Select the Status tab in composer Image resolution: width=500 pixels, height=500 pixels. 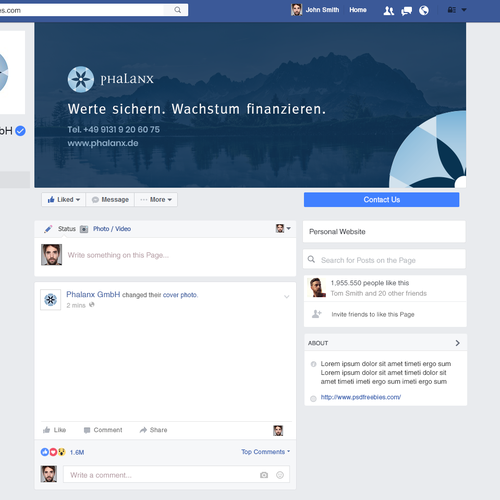(67, 229)
